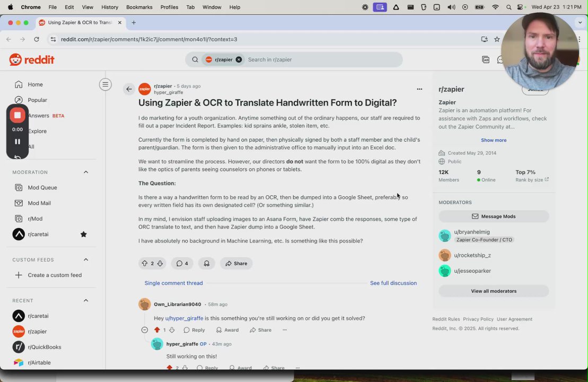Share the main post
588x382 pixels.
click(x=236, y=264)
